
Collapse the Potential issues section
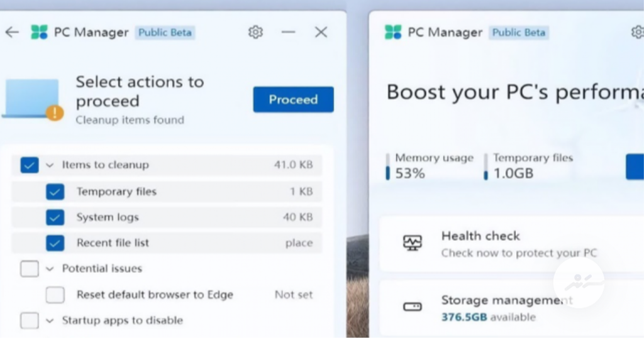(50, 269)
